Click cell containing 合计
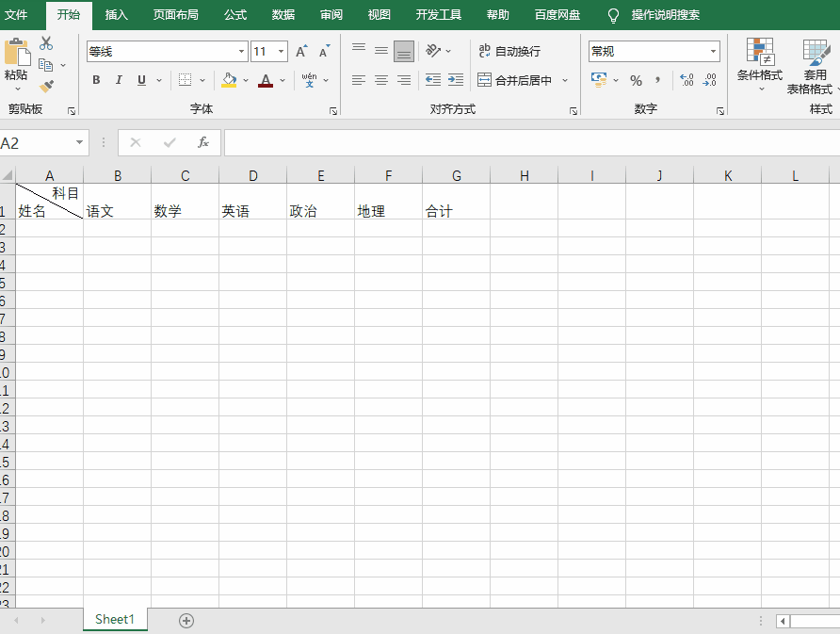 click(456, 202)
